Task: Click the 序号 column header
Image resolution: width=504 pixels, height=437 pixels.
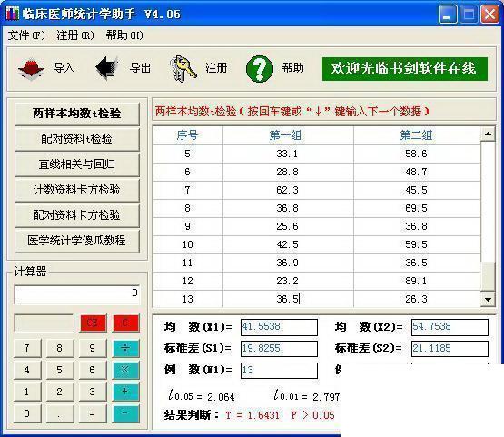Action: click(188, 135)
